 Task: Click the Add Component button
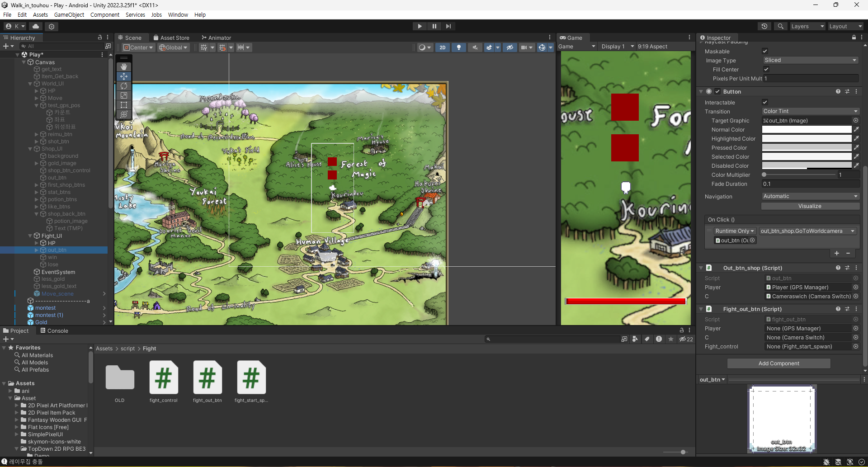[x=778, y=363]
